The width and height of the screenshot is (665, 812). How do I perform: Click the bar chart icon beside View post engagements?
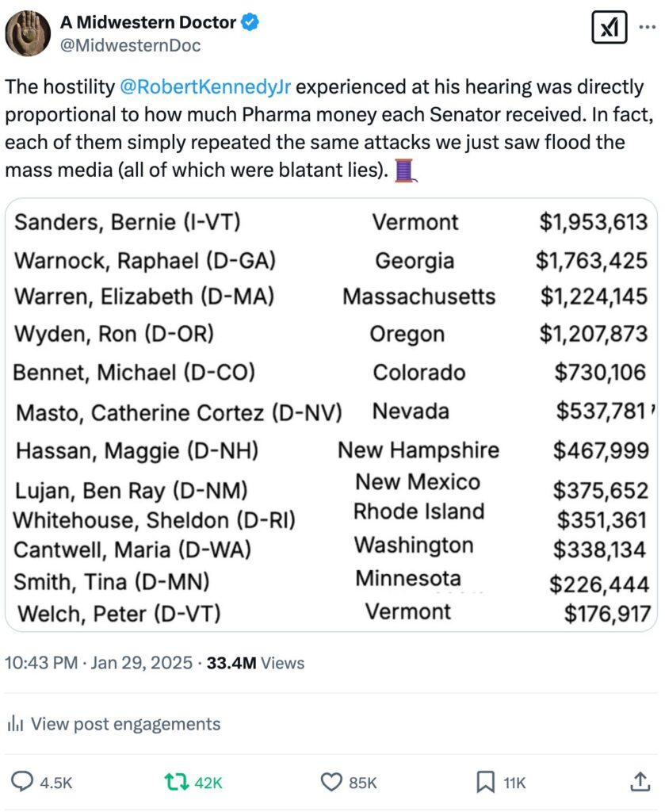(15, 723)
